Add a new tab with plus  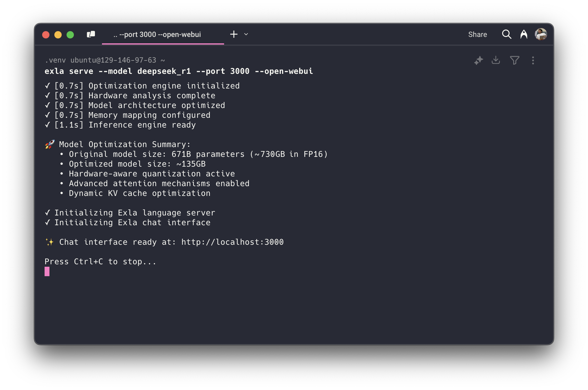click(x=234, y=34)
